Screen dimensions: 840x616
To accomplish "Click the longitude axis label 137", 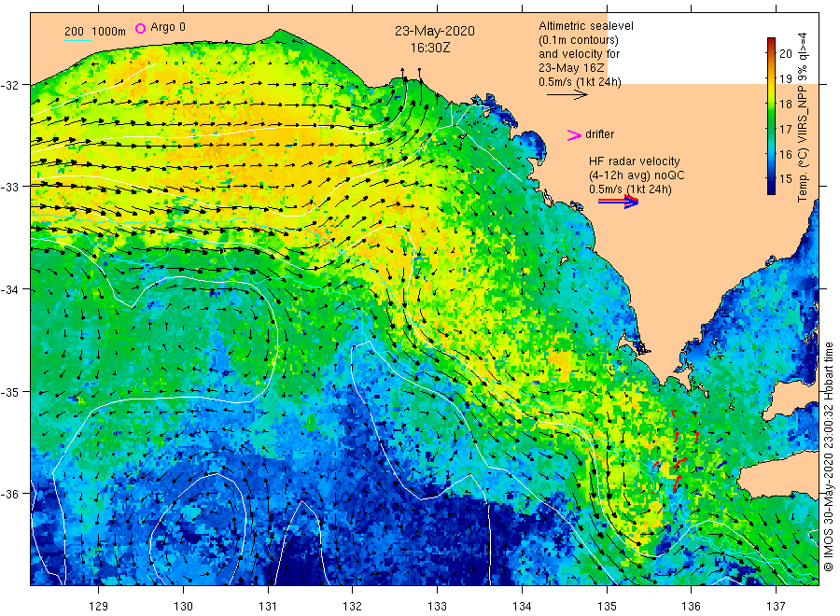I will 776,606.
